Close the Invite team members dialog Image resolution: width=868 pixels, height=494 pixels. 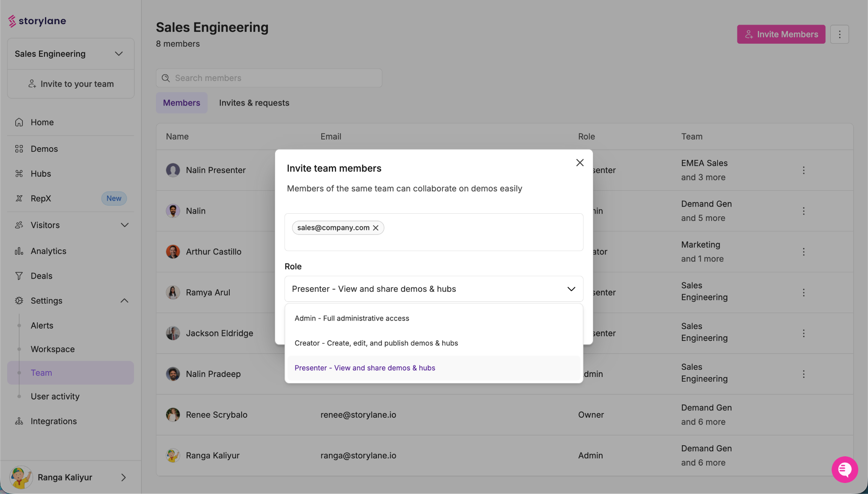point(580,163)
